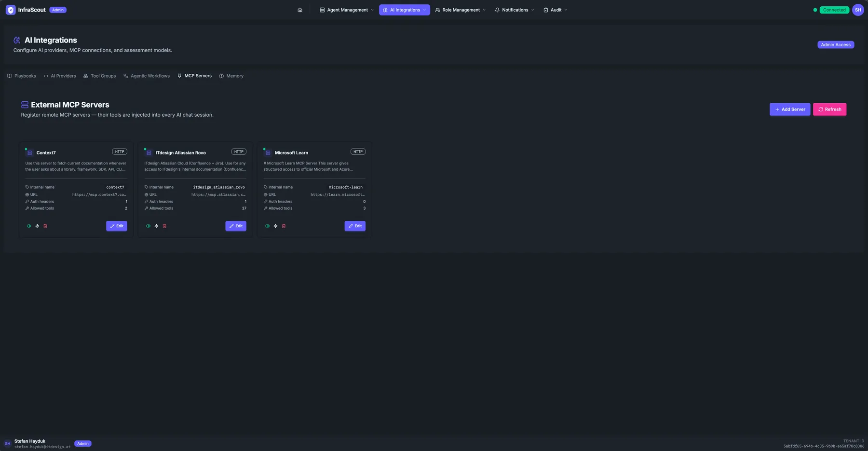Switch to the Playbooks tab
The height and width of the screenshot is (451, 868).
[22, 76]
